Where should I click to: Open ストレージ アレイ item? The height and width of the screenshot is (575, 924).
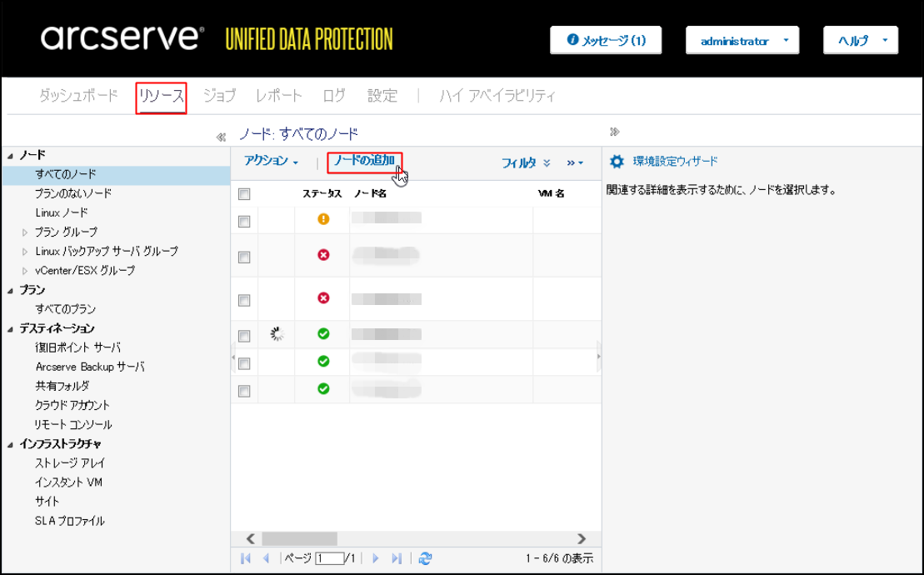(x=69, y=463)
